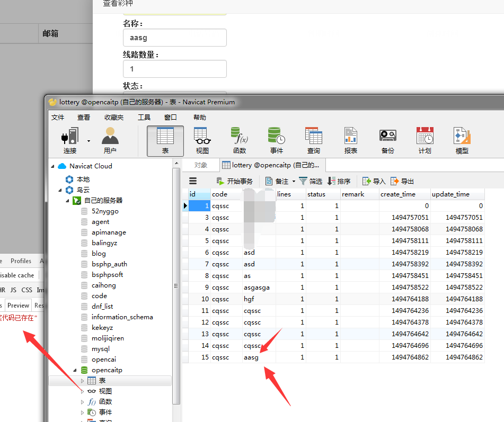Open the 用户 user manager
The image size is (504, 422).
coord(110,140)
